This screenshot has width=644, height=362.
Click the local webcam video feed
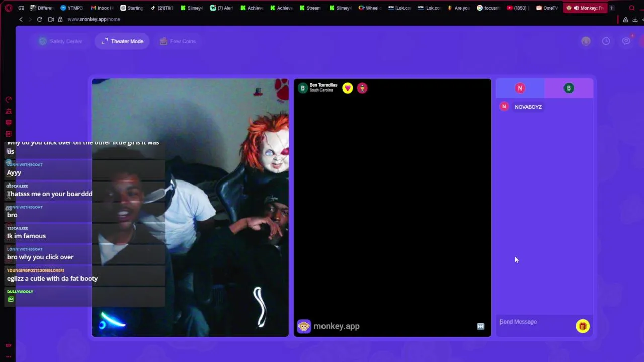pyautogui.click(x=190, y=208)
